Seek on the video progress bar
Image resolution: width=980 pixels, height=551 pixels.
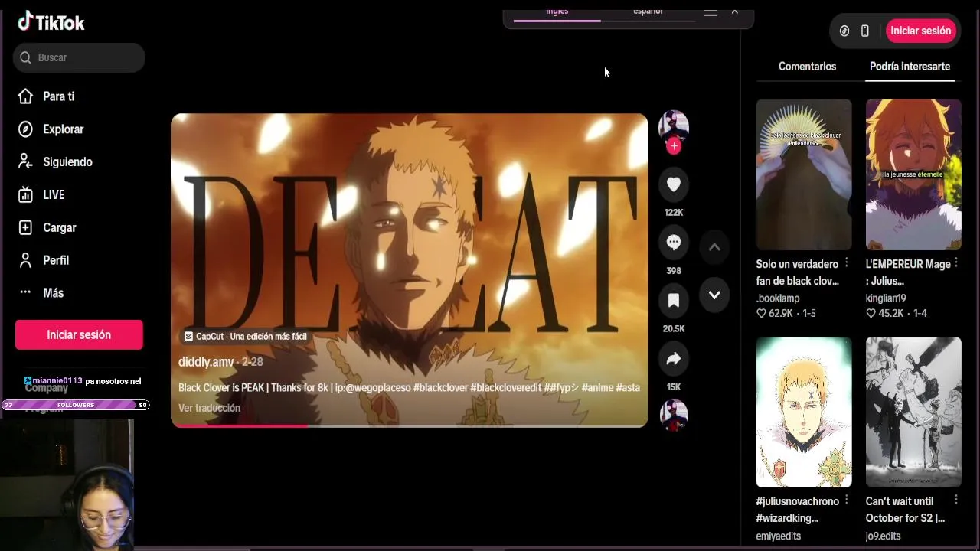click(410, 425)
